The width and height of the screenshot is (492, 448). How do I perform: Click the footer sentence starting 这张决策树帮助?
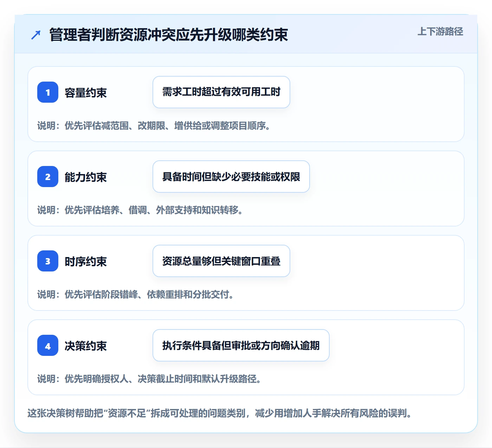coord(220,413)
